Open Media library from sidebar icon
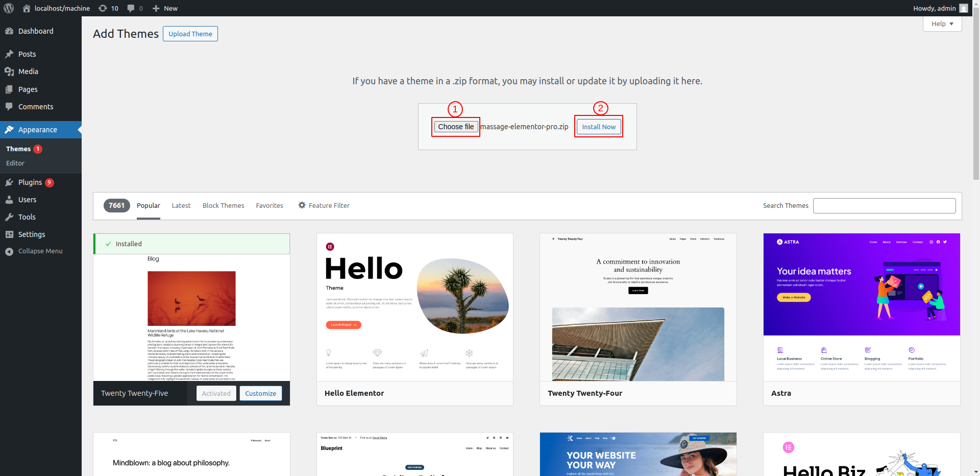The width and height of the screenshot is (980, 476). pos(9,72)
